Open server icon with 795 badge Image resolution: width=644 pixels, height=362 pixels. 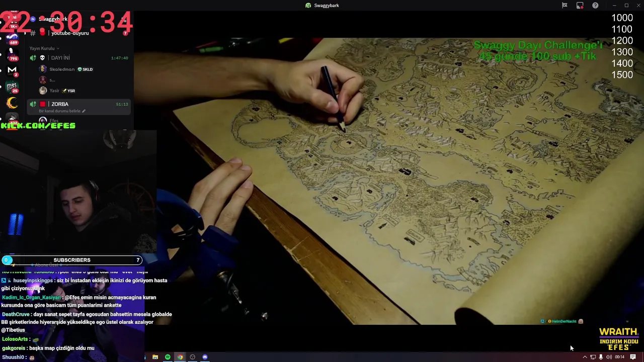(x=12, y=54)
